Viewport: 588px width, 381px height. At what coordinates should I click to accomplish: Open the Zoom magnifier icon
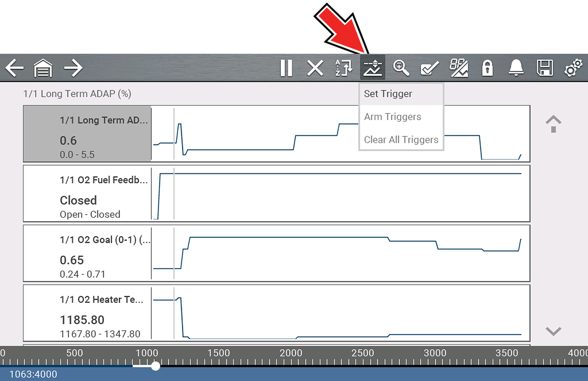(401, 68)
